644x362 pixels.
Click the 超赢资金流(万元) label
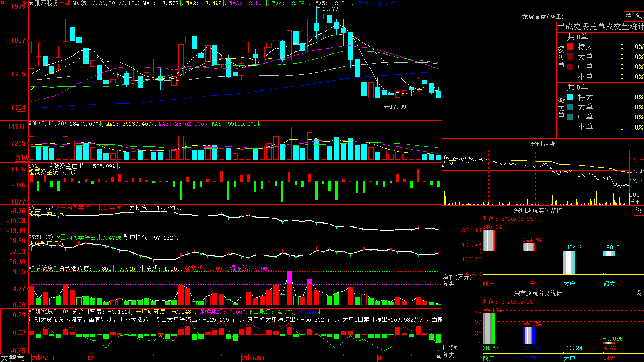(x=52, y=172)
